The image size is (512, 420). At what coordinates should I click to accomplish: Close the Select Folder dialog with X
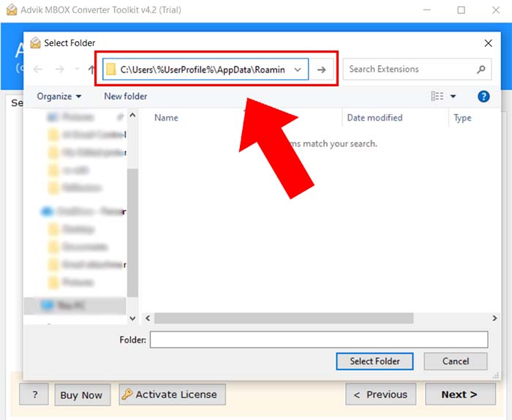pyautogui.click(x=488, y=43)
